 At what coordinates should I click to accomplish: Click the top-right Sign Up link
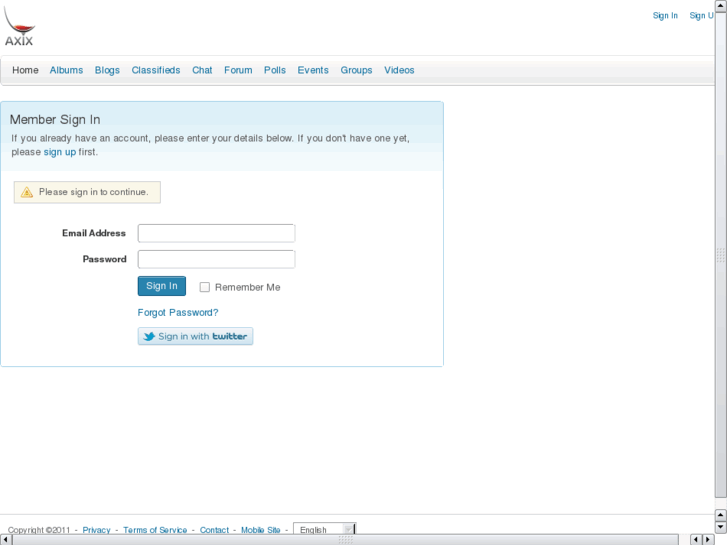701,16
